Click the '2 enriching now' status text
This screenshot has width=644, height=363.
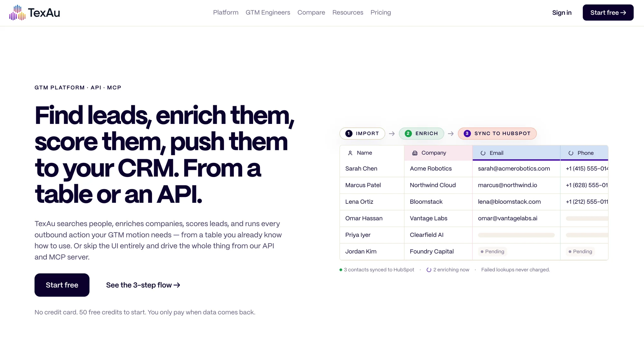pyautogui.click(x=451, y=270)
